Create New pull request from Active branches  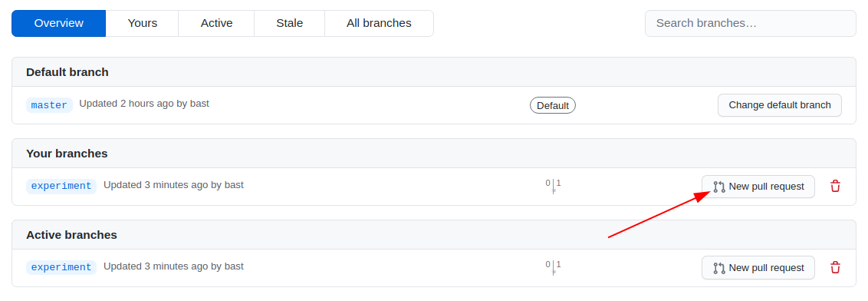pyautogui.click(x=758, y=268)
